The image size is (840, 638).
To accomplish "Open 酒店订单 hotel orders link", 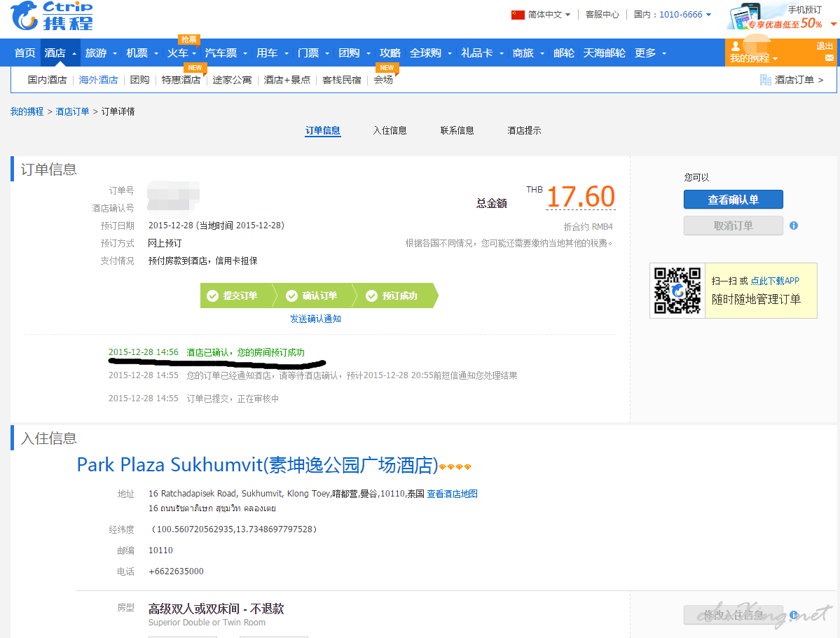I will 799,80.
